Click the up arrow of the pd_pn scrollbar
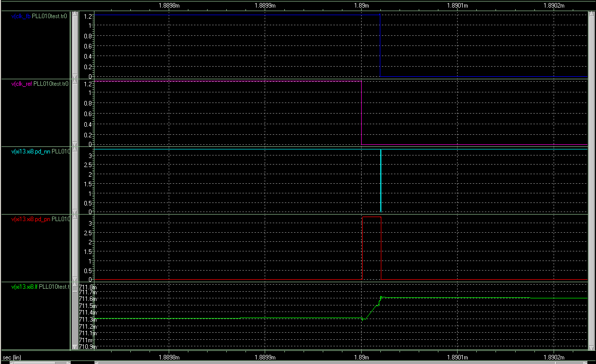 (75, 217)
